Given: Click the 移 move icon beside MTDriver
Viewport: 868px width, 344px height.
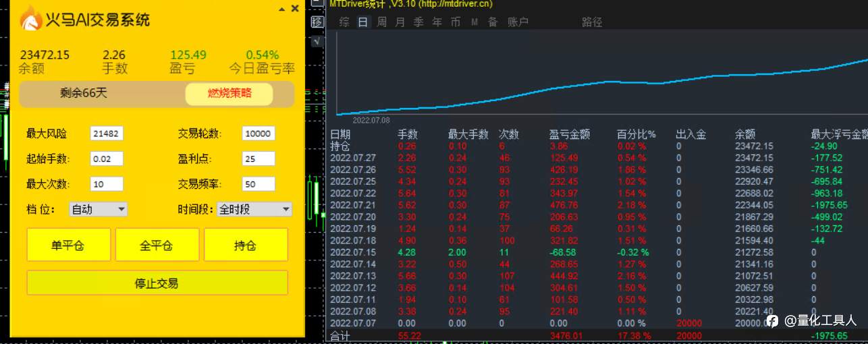Looking at the screenshot, I should (x=317, y=22).
